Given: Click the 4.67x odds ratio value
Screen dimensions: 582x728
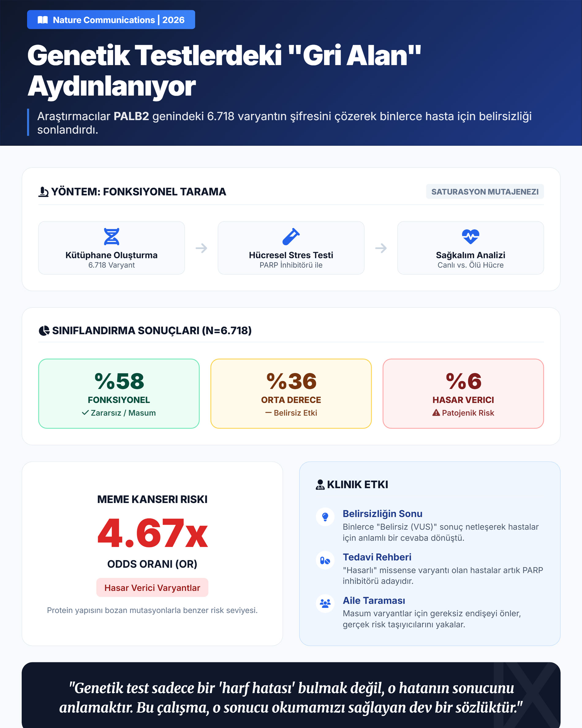Looking at the screenshot, I should (153, 533).
